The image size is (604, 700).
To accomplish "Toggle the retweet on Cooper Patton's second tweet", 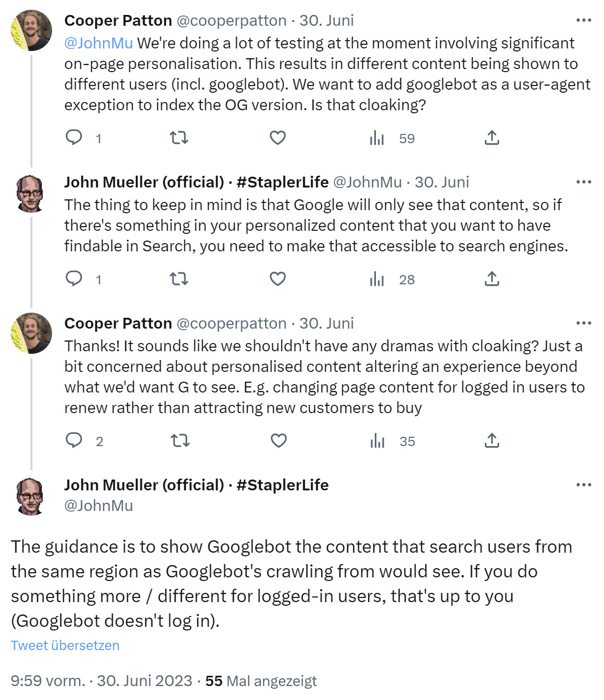I will point(180,441).
